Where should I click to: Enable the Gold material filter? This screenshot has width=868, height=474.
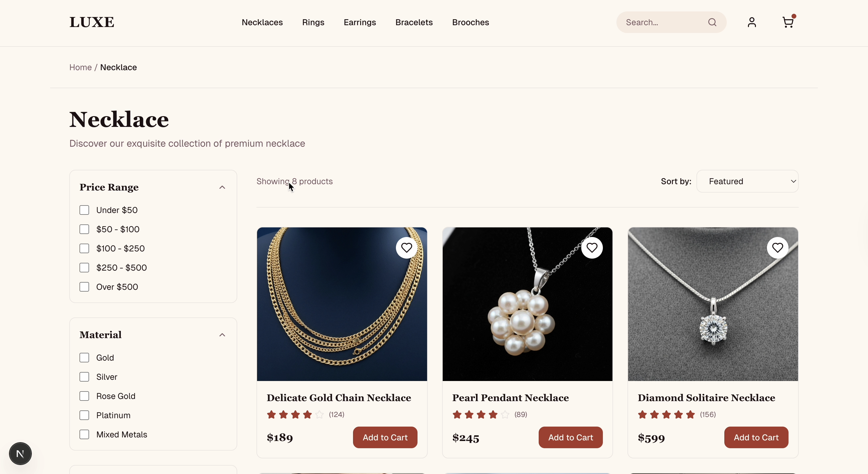84,357
